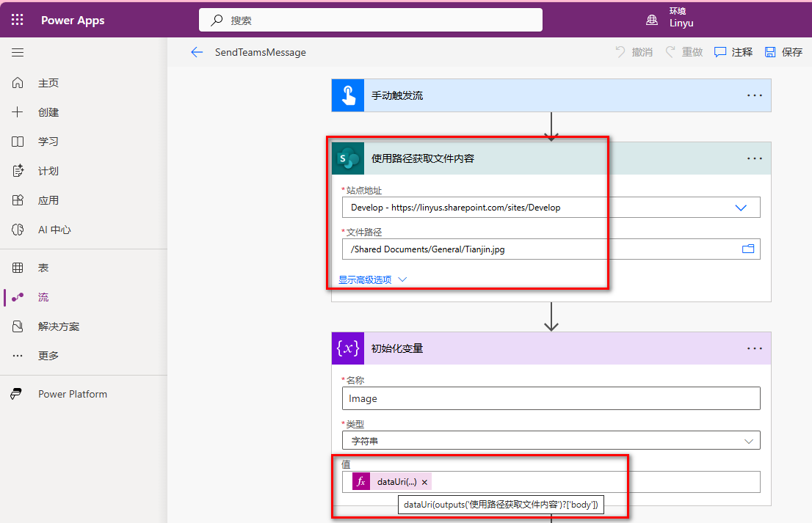This screenshot has height=523, width=812.
Task: Open the Linyu environment selector
Action: [681, 17]
